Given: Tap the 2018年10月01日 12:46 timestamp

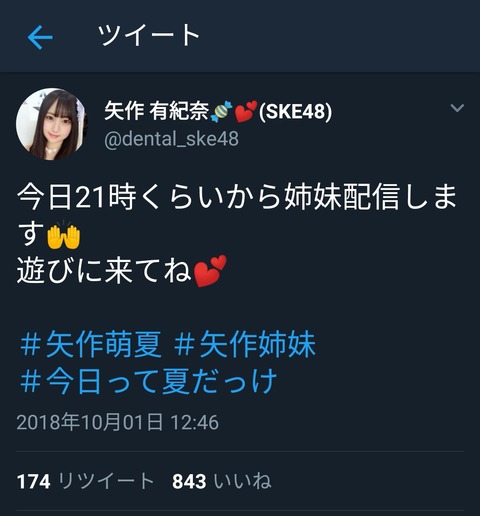Looking at the screenshot, I should click(x=118, y=422).
